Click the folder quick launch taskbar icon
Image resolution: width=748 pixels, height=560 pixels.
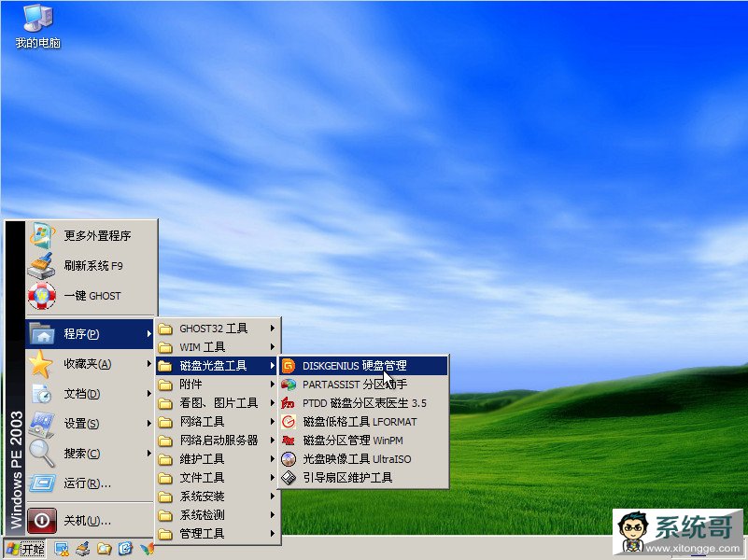point(104,549)
